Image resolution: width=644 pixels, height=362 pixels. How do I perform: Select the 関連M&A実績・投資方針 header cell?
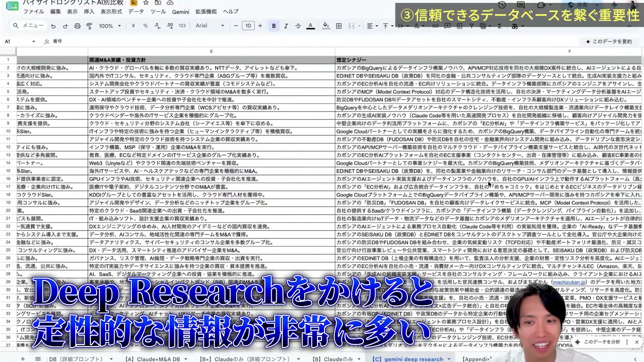point(211,60)
